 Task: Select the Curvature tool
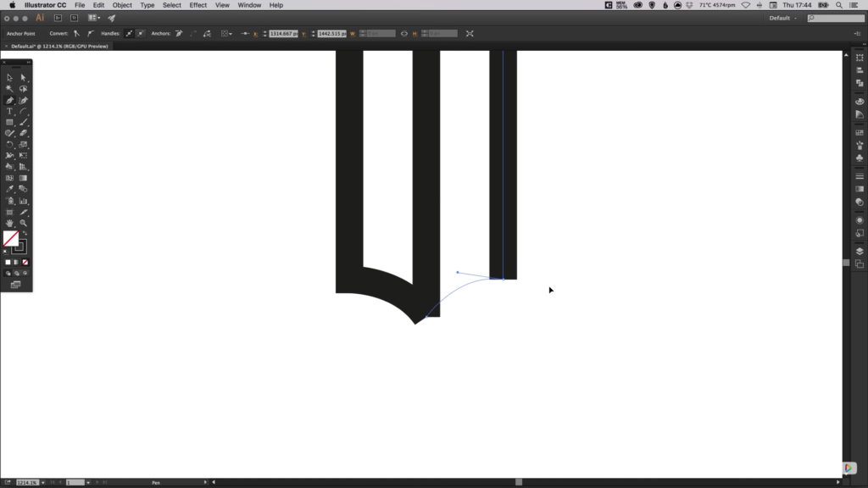(23, 100)
